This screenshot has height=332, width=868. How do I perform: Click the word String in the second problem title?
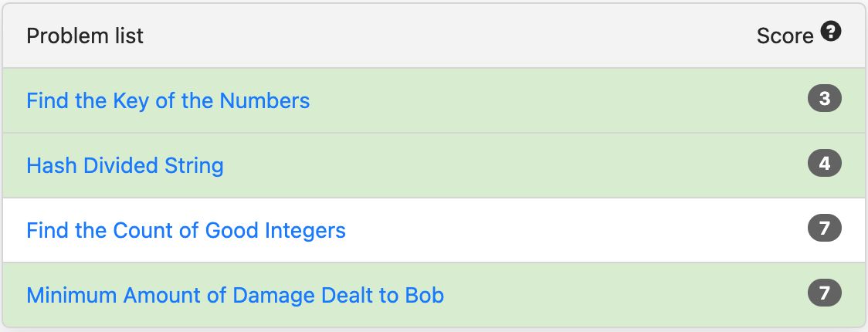tap(194, 165)
